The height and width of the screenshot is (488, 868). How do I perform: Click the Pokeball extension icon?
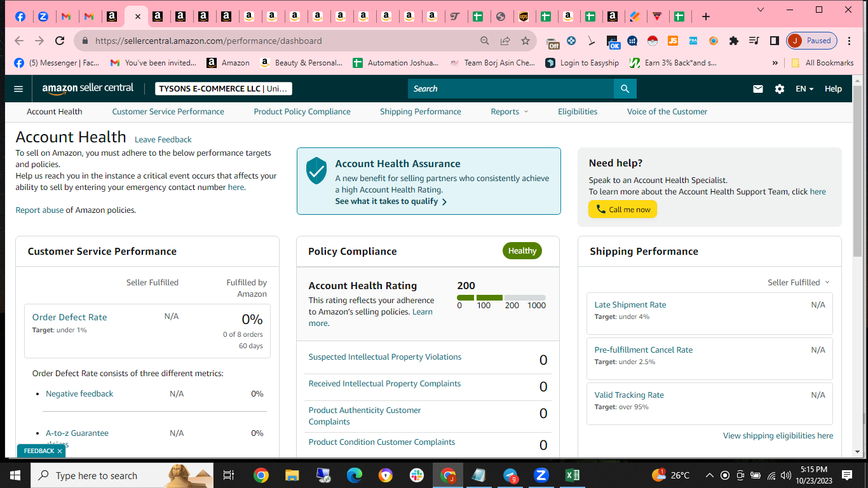click(652, 41)
